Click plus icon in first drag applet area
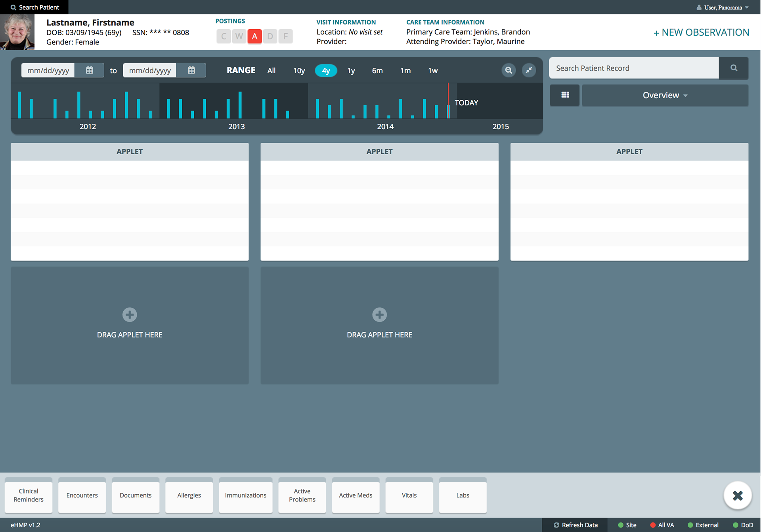Viewport: 761px width, 532px height. [x=130, y=315]
